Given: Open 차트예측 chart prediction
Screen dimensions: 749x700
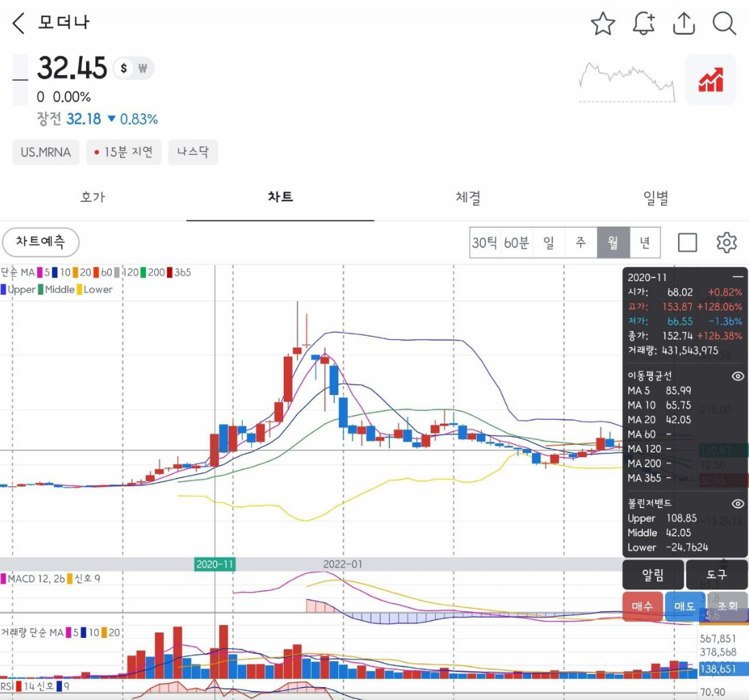Looking at the screenshot, I should (x=41, y=242).
